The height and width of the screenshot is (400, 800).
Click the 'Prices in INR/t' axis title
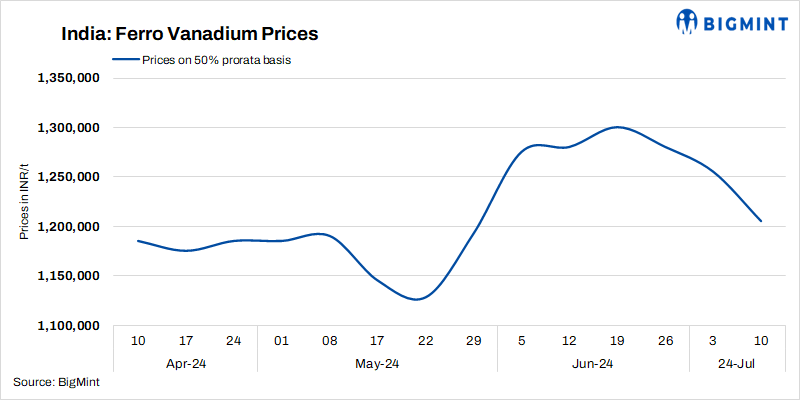pyautogui.click(x=24, y=202)
